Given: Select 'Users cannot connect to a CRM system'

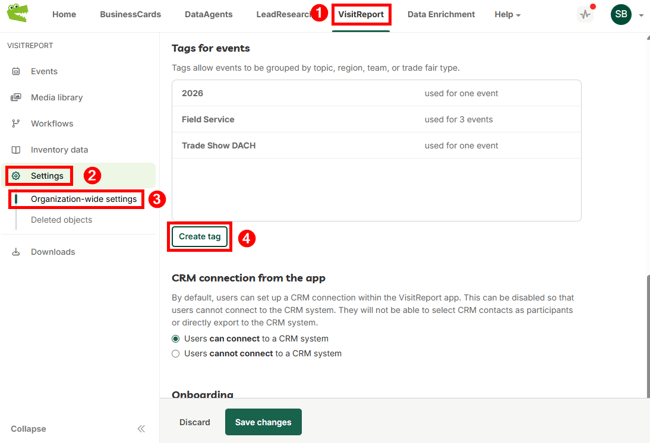Looking at the screenshot, I should coord(176,354).
